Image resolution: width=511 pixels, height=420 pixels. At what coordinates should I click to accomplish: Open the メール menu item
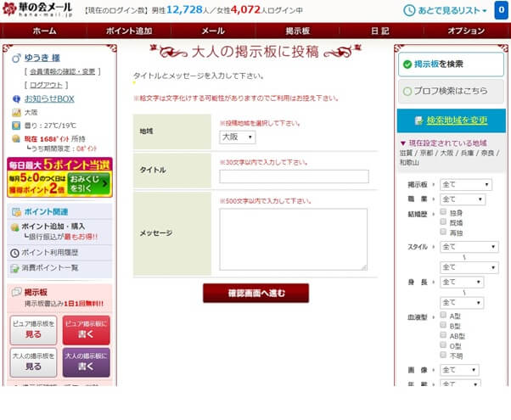213,31
